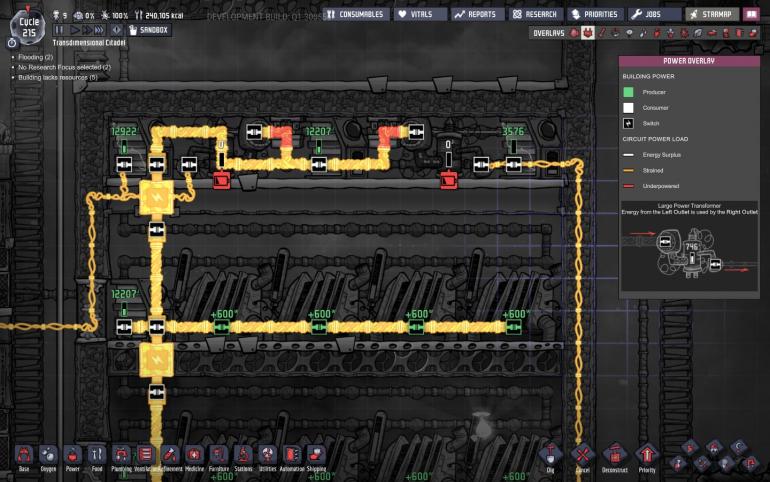
Task: Click the Starmap button
Action: point(711,14)
